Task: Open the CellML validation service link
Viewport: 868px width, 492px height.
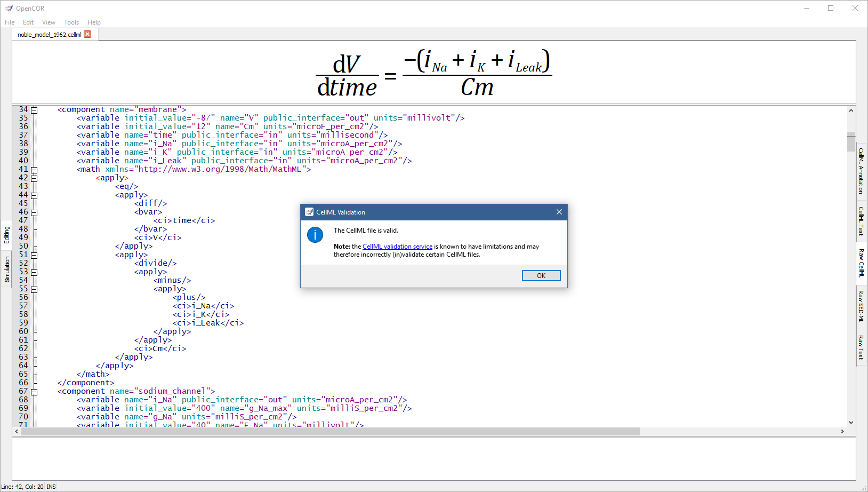Action: click(x=397, y=247)
